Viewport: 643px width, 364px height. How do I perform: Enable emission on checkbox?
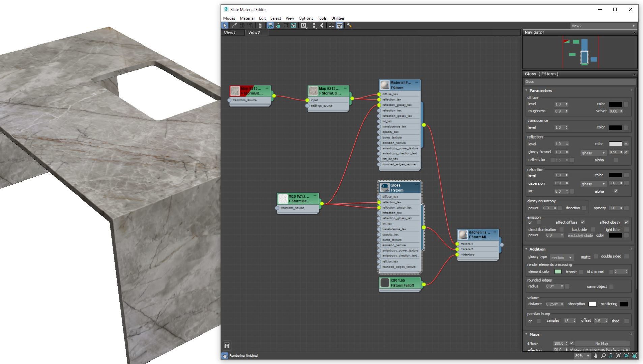pos(538,222)
